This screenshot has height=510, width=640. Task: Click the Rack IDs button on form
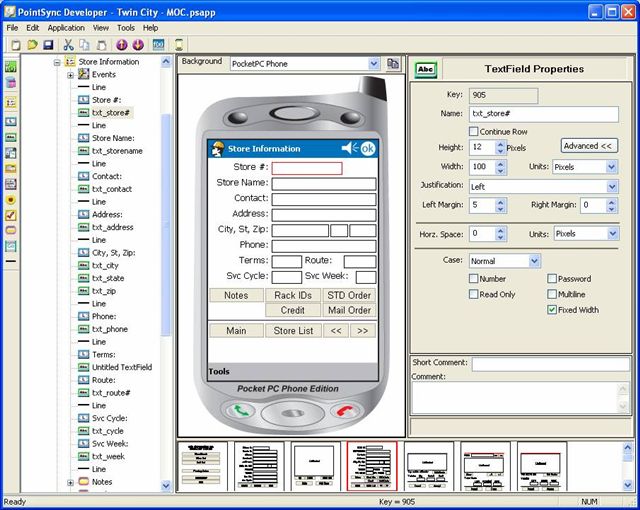[293, 295]
